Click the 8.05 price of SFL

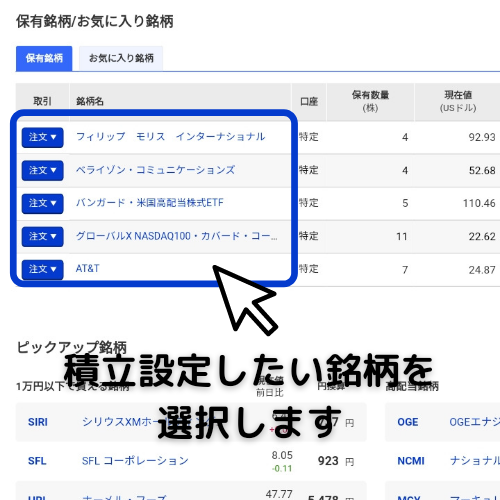coord(282,455)
